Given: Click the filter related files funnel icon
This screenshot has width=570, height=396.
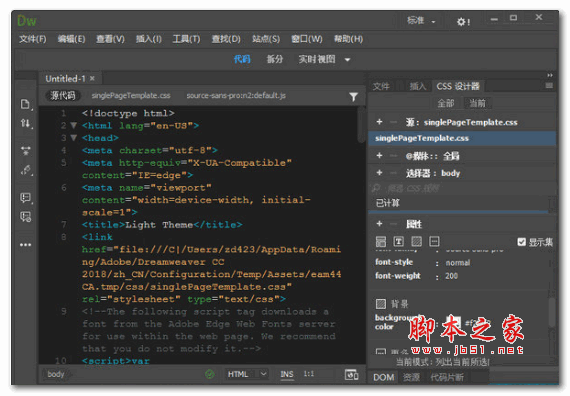Looking at the screenshot, I should (x=353, y=96).
